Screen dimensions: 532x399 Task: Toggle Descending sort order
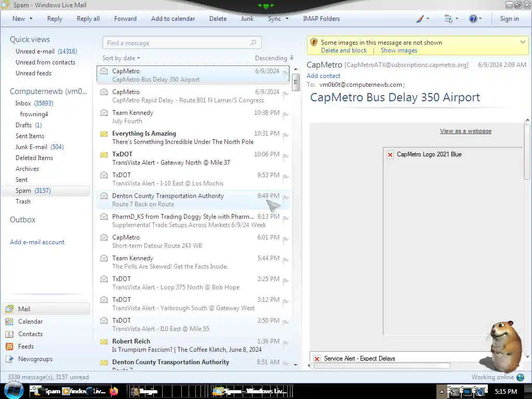point(274,58)
